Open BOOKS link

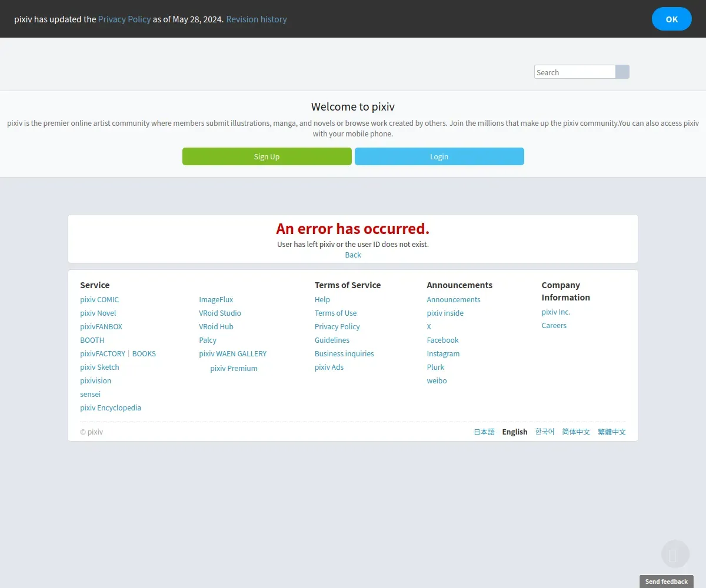[x=144, y=353]
